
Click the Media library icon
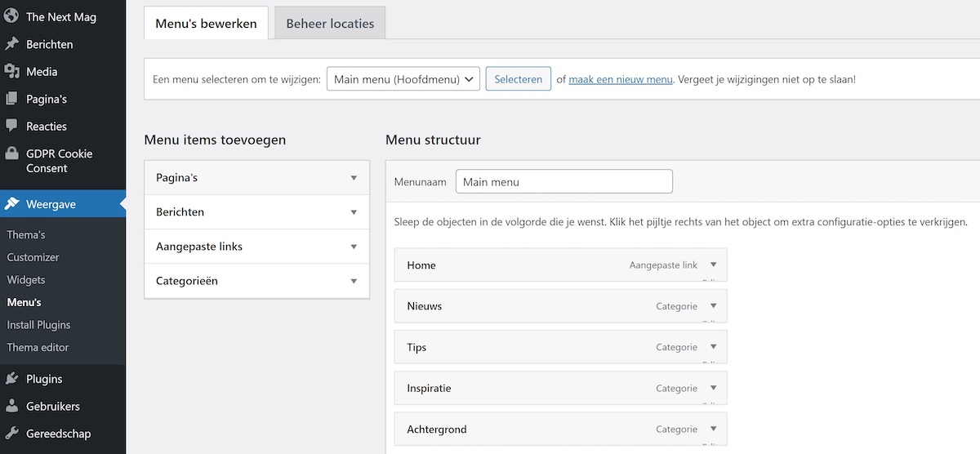pyautogui.click(x=11, y=71)
